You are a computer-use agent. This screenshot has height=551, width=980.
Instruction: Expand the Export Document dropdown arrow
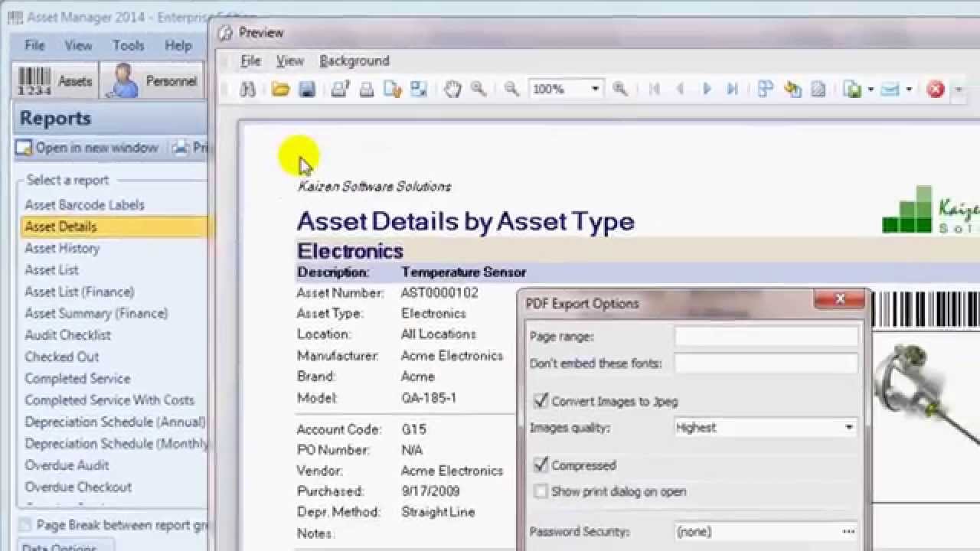tap(871, 90)
